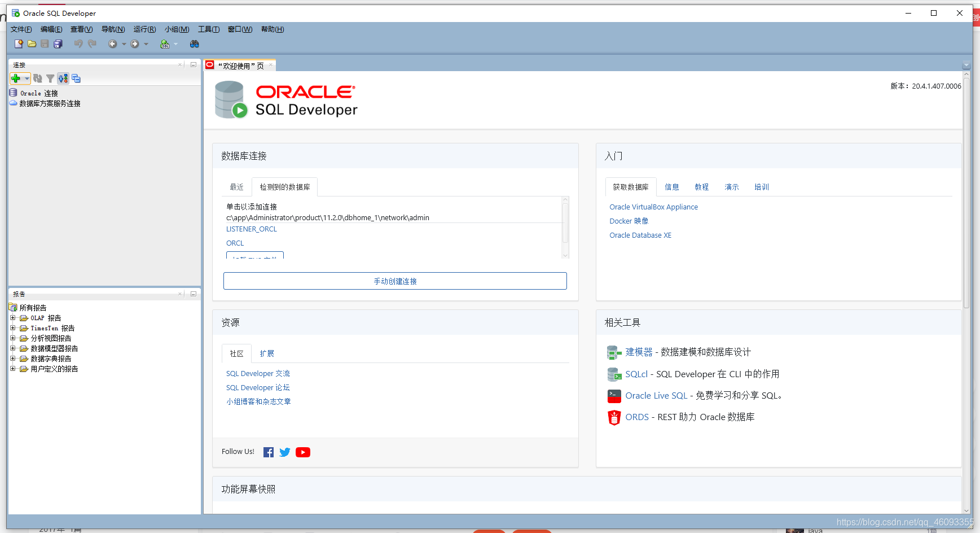This screenshot has width=980, height=533.
Task: Click the YouTube icon
Action: coord(303,452)
